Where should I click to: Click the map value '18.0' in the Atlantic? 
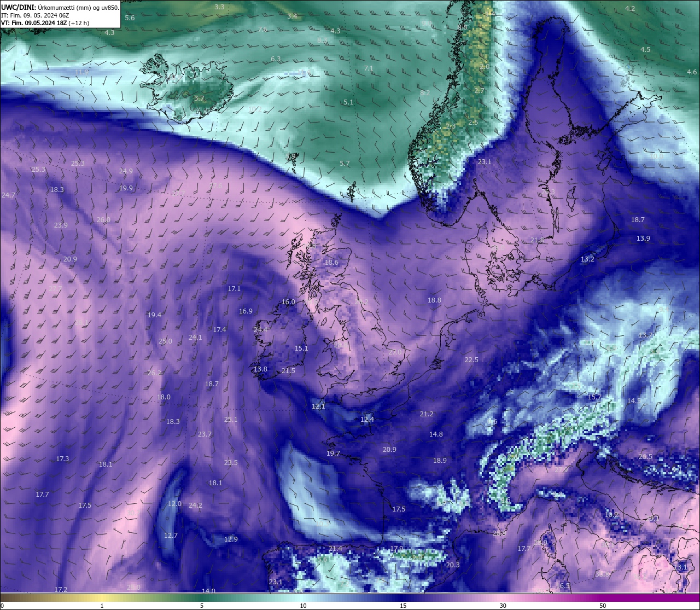click(x=164, y=397)
